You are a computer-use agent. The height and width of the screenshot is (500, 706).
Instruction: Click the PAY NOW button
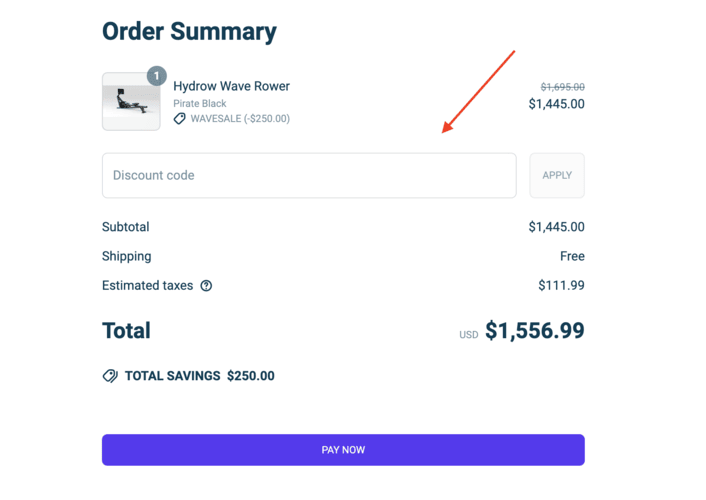pyautogui.click(x=343, y=450)
